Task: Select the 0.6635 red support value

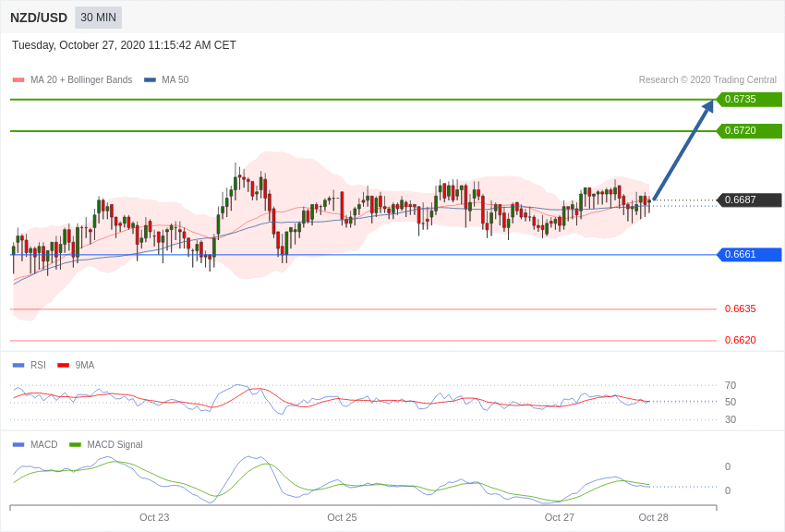Action: click(740, 308)
